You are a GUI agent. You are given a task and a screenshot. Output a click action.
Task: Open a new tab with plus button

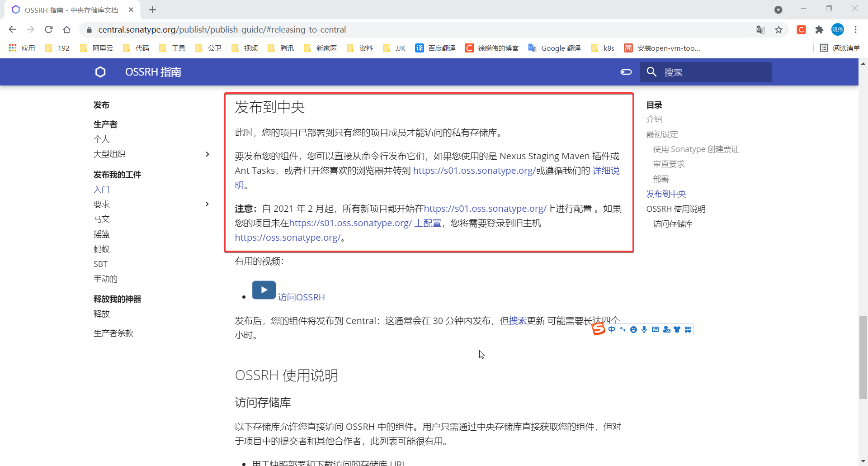(x=152, y=10)
